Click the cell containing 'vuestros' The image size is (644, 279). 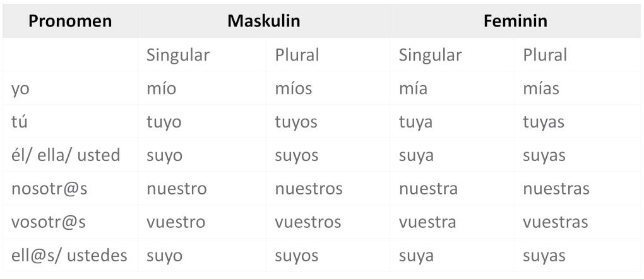pos(308,222)
